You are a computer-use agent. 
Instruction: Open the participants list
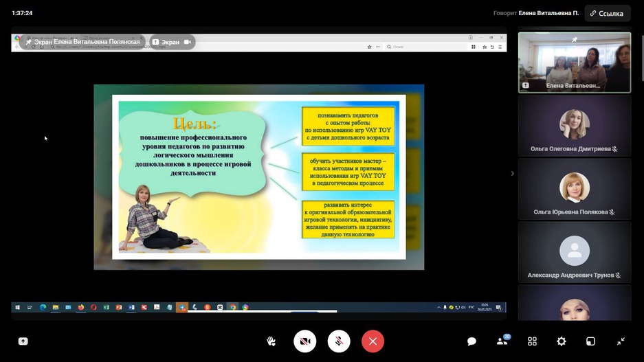(x=502, y=341)
